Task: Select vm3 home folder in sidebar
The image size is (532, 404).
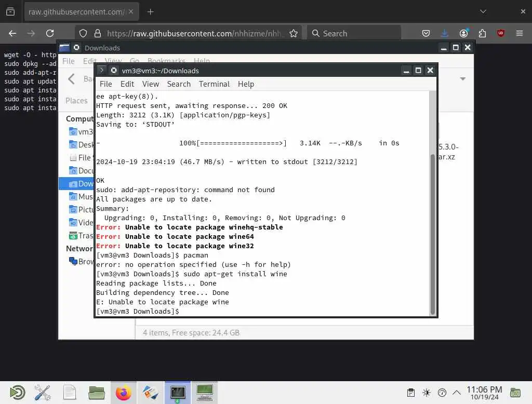Action: [81, 131]
